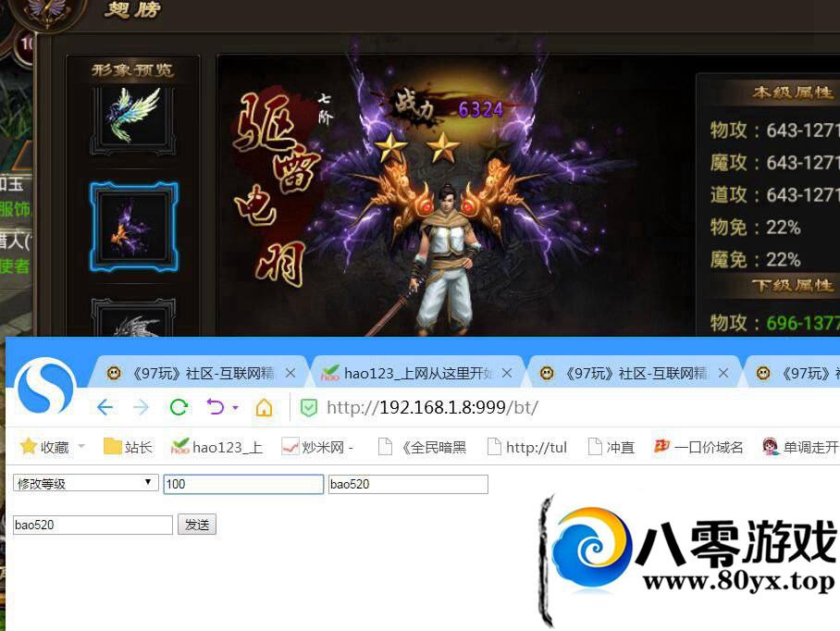Click the 魔免：22% attribute line

pyautogui.click(x=756, y=260)
